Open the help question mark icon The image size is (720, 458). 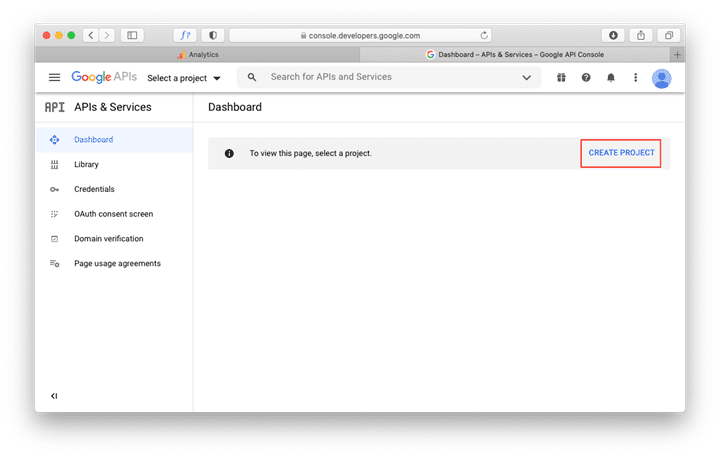tap(586, 77)
